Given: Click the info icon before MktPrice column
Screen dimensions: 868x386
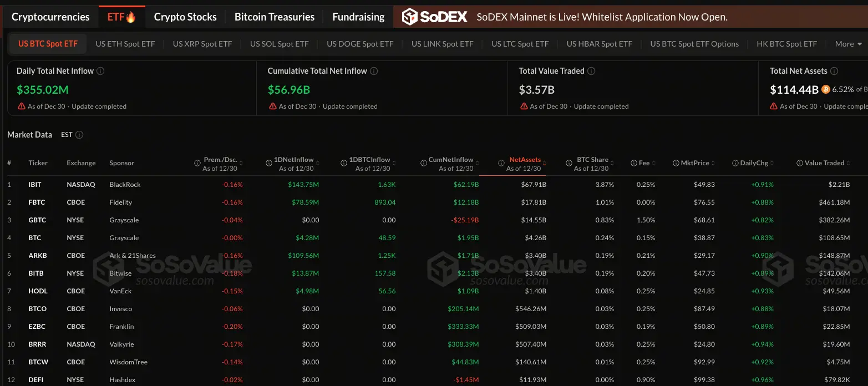Looking at the screenshot, I should point(676,163).
